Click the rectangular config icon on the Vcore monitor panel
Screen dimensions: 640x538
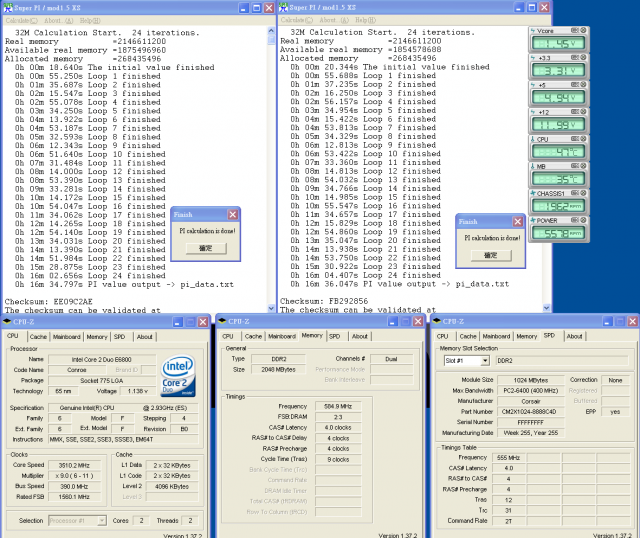point(575,31)
